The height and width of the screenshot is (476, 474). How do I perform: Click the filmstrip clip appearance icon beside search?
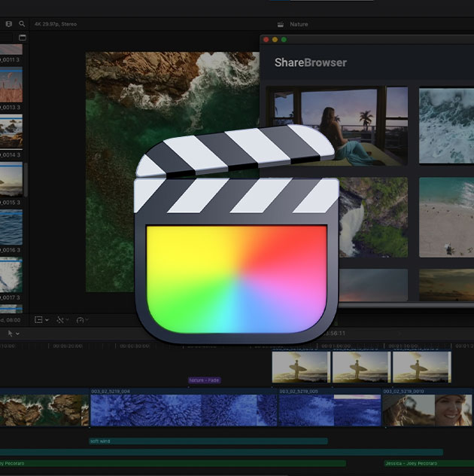[x=9, y=23]
